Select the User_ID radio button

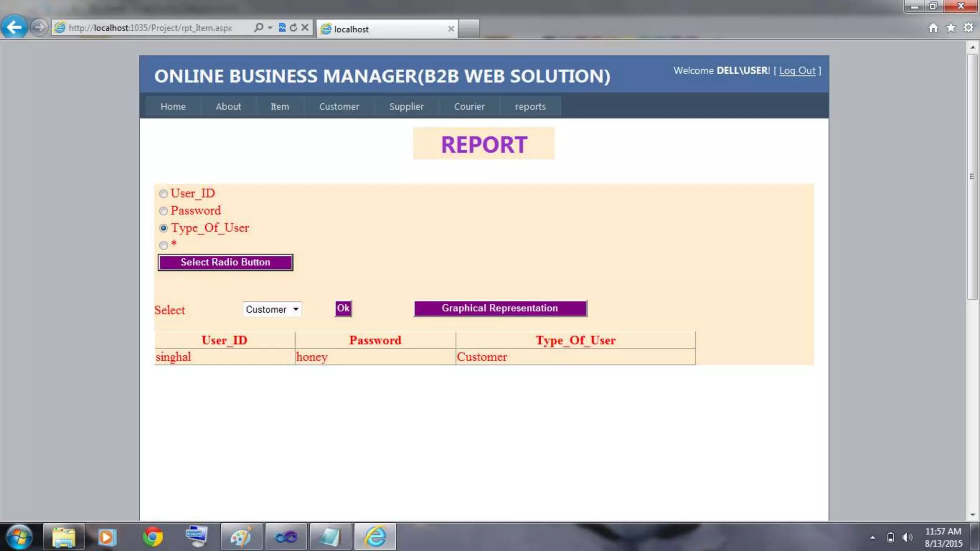pyautogui.click(x=164, y=194)
